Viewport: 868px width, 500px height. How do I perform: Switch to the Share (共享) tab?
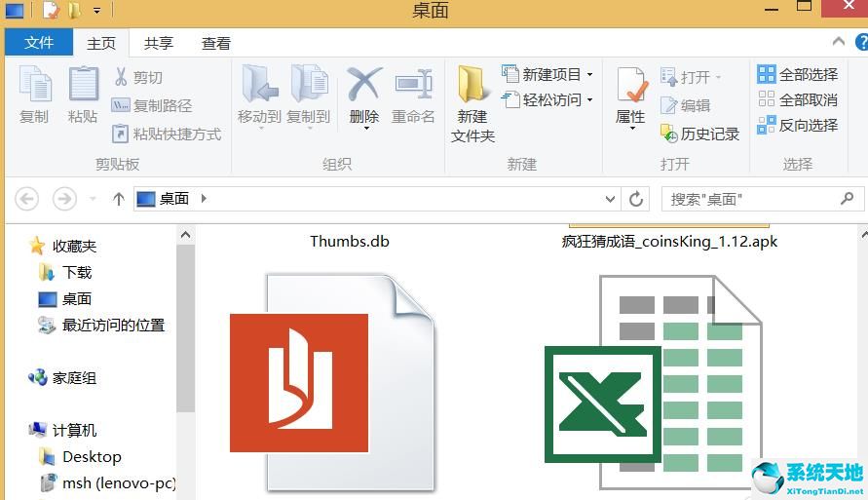tap(159, 43)
